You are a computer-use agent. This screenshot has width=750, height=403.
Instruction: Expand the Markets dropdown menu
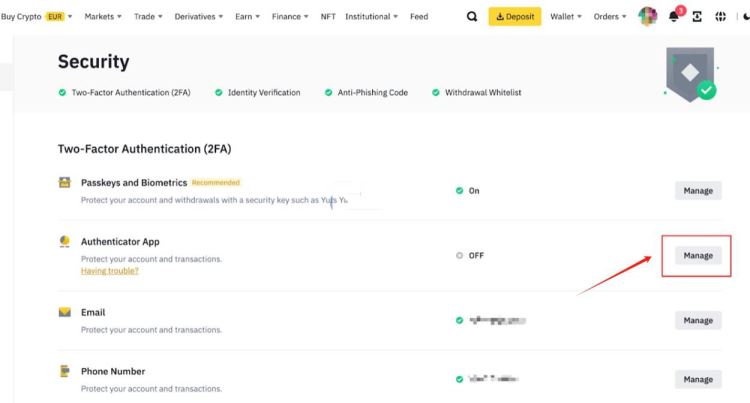coord(103,17)
